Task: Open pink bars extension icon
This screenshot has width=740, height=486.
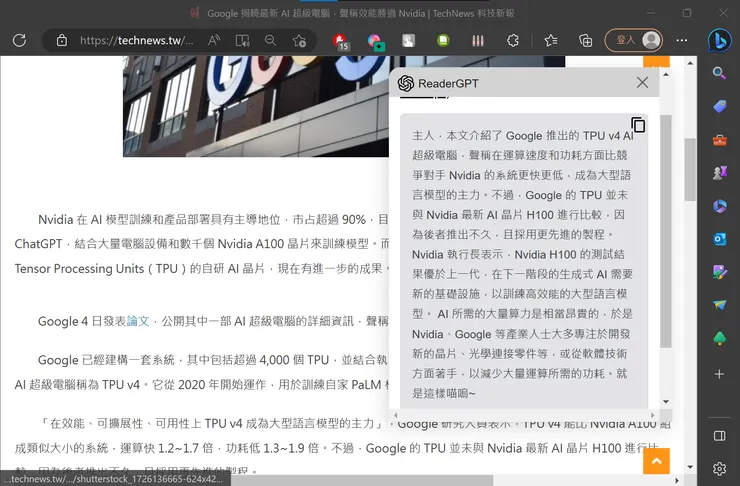Action: click(x=478, y=41)
